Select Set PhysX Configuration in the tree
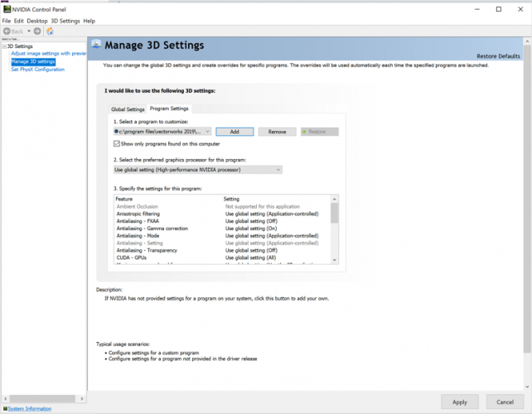Image resolution: width=532 pixels, height=414 pixels. click(37, 70)
